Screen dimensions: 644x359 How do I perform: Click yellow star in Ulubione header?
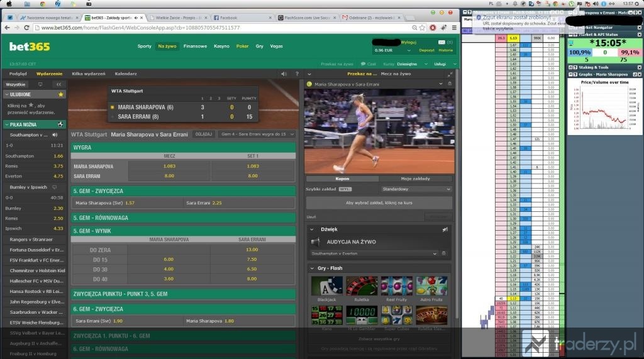(61, 94)
